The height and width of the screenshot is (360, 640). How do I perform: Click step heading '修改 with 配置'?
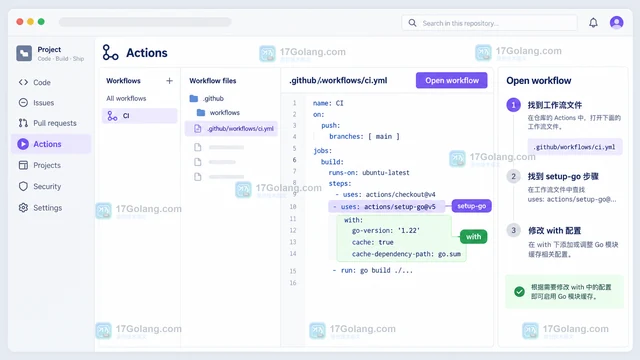tap(554, 231)
